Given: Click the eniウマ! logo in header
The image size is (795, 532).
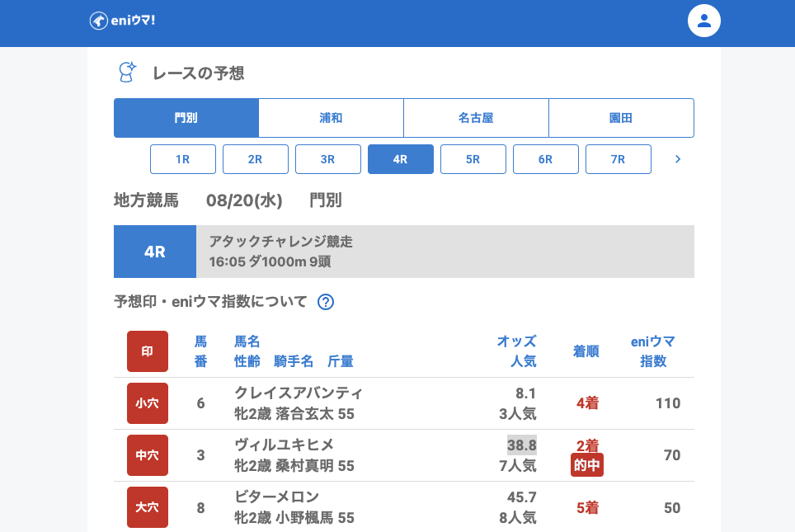Looking at the screenshot, I should [x=122, y=21].
